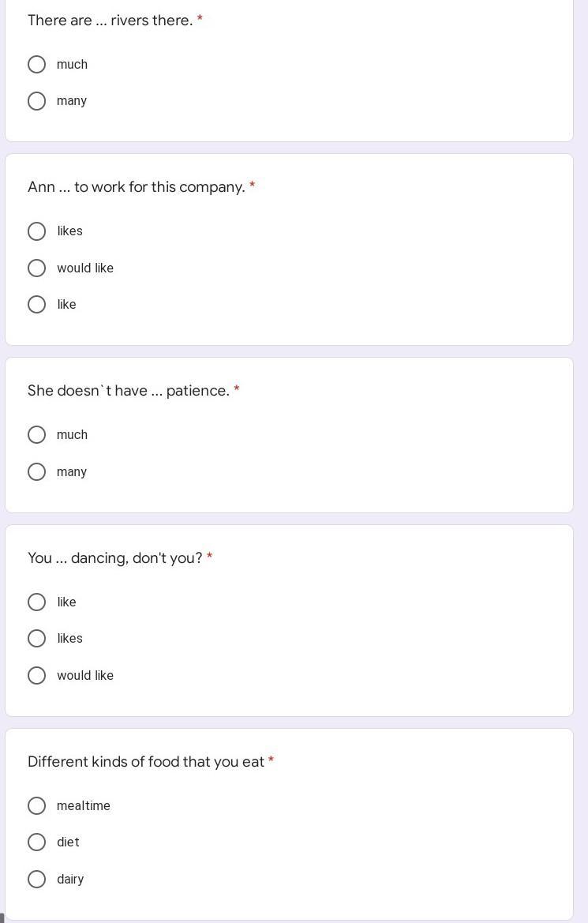Select the "diet" radio option
The image size is (588, 923).
tap(37, 842)
